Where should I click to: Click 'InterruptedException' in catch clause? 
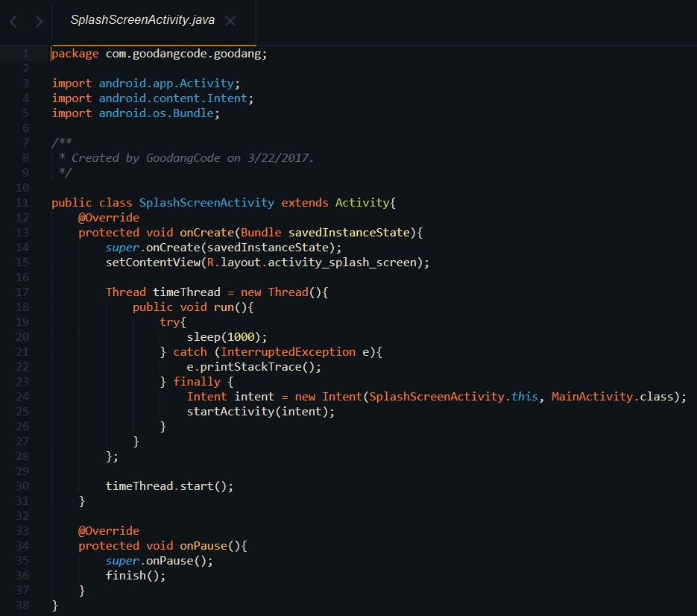pos(288,352)
